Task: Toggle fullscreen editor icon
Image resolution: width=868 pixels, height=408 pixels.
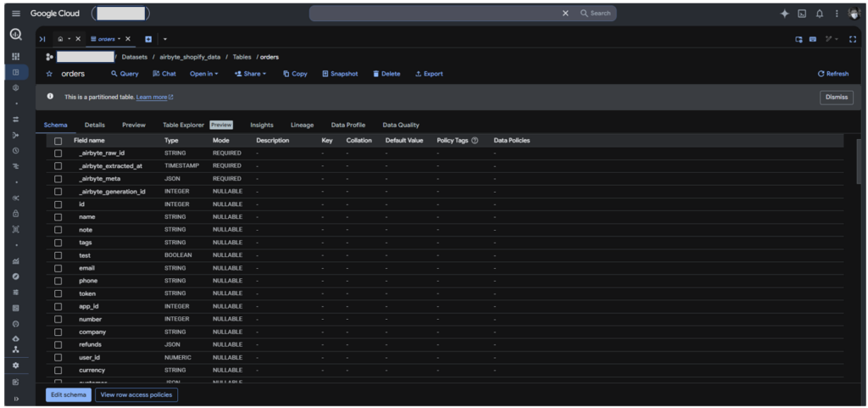Action: click(x=853, y=39)
